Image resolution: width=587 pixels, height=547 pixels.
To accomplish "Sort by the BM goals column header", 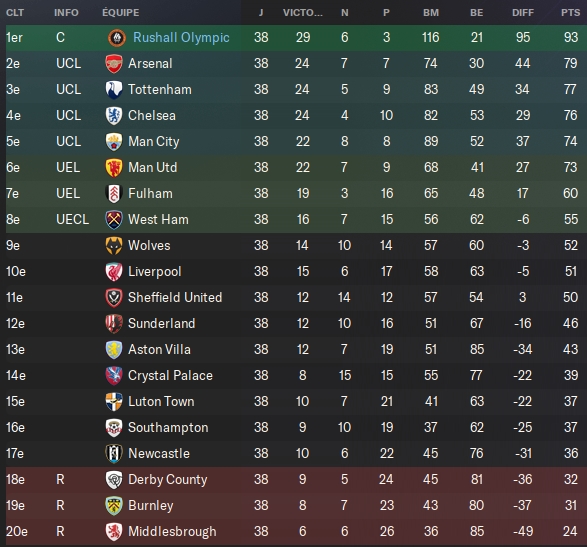I will coord(431,13).
